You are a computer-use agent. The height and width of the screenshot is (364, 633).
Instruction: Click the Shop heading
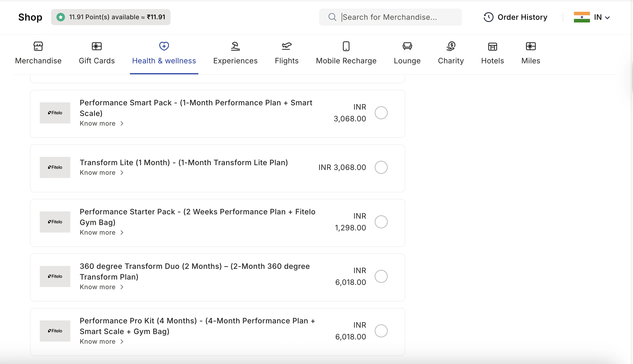pos(30,17)
